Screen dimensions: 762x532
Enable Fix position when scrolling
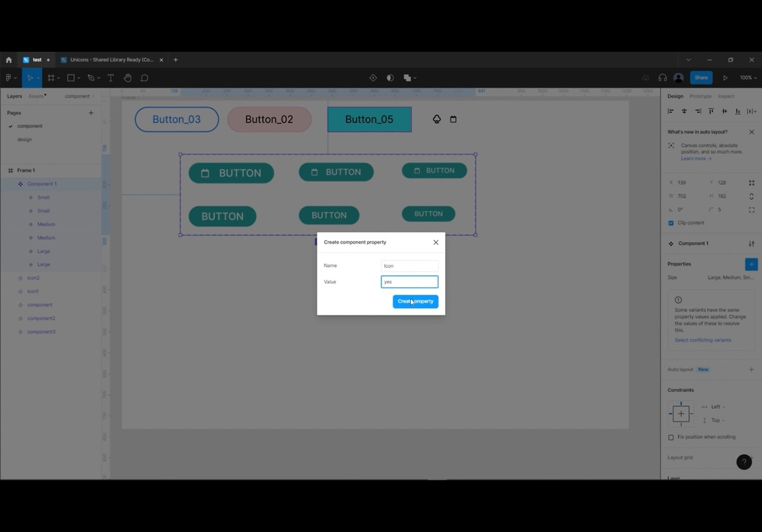tap(671, 437)
